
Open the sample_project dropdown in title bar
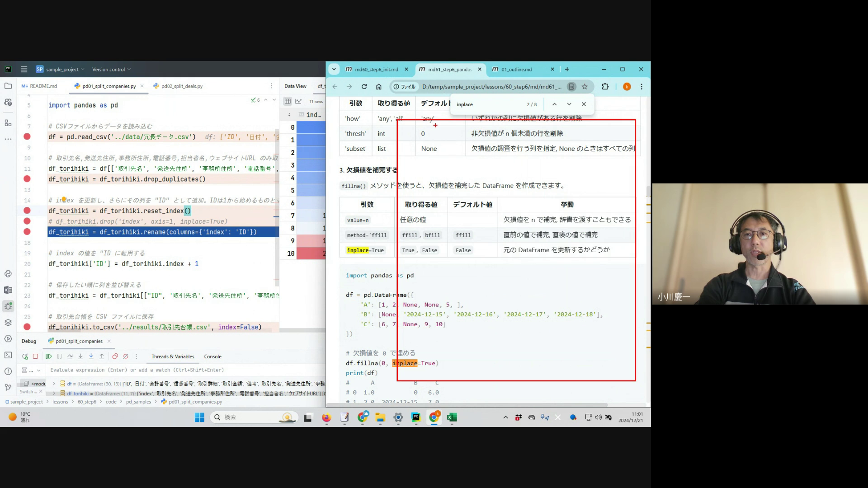pos(62,70)
